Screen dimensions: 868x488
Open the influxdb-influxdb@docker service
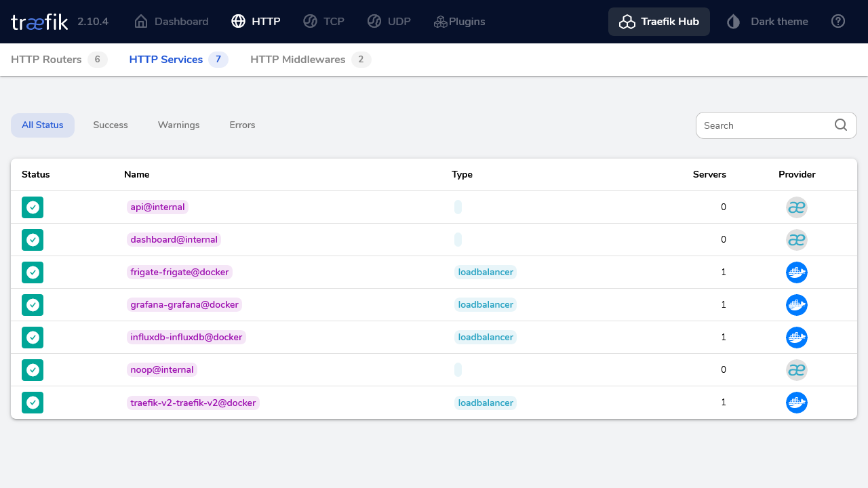click(186, 338)
